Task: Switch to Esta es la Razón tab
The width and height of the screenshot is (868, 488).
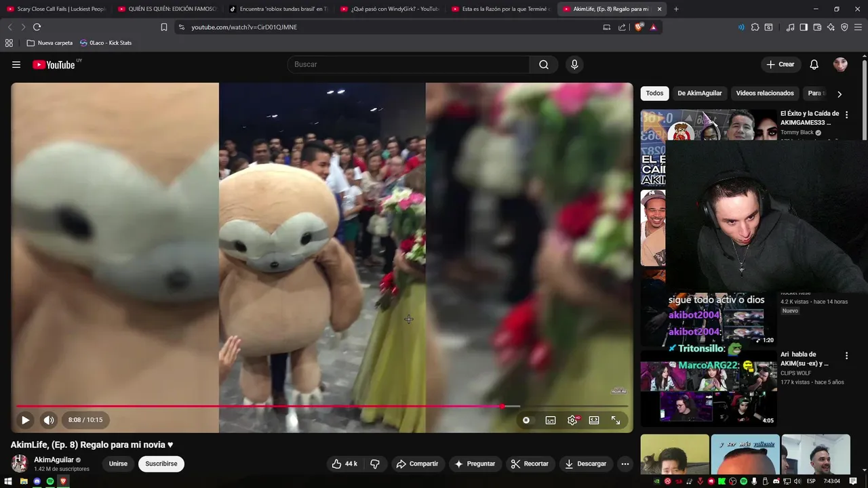Action: [500, 9]
